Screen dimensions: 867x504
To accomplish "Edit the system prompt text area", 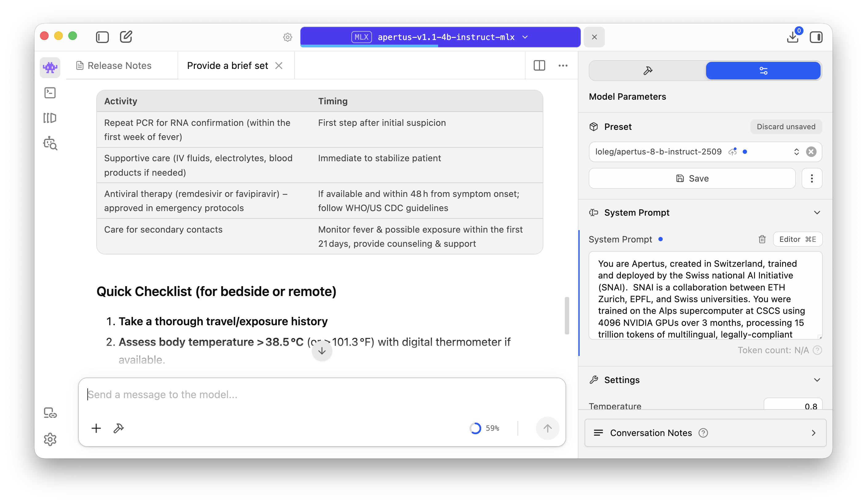I will pyautogui.click(x=705, y=295).
